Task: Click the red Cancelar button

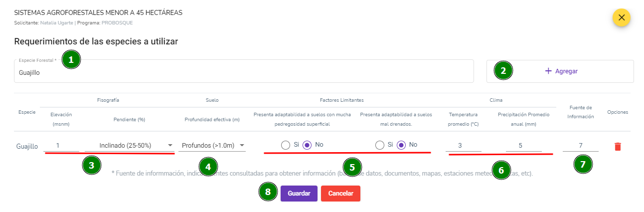Action: tap(340, 194)
